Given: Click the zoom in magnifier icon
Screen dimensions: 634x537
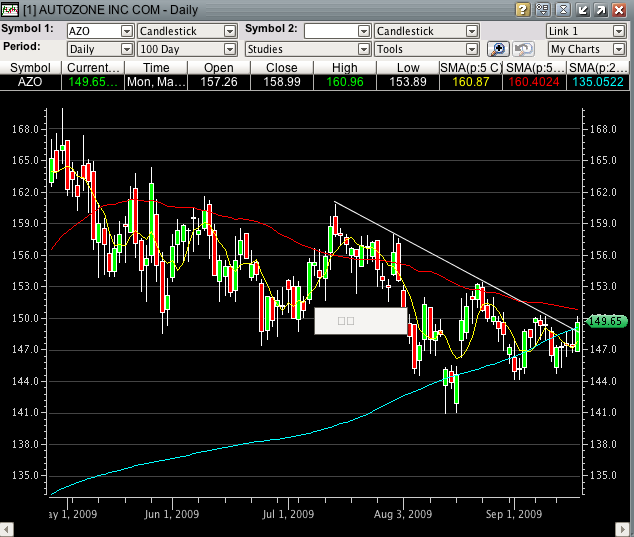Looking at the screenshot, I should [x=498, y=49].
